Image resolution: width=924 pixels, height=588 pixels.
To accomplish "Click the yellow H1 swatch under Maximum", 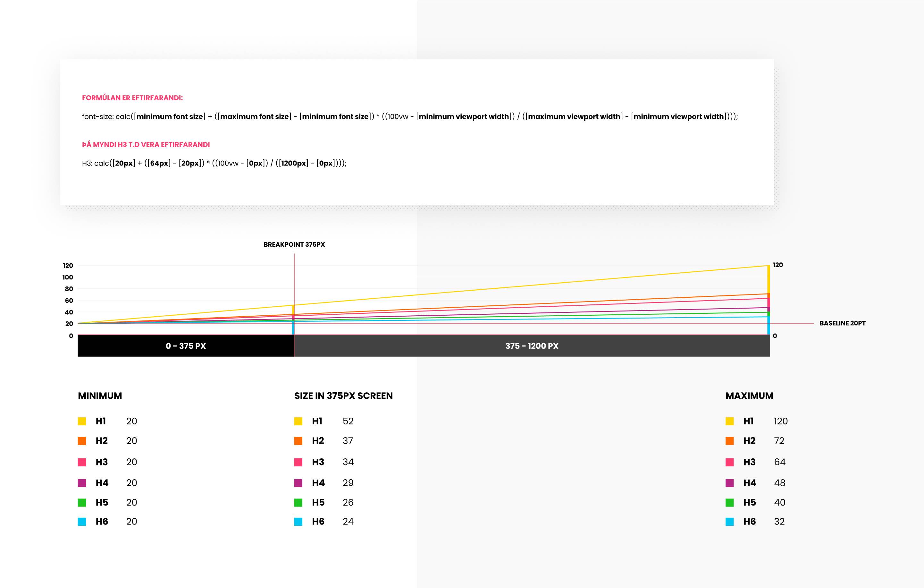I will click(x=729, y=421).
